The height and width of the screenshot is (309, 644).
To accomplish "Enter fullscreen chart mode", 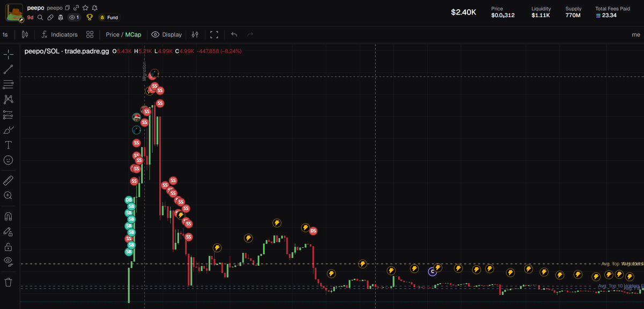I will (x=214, y=34).
